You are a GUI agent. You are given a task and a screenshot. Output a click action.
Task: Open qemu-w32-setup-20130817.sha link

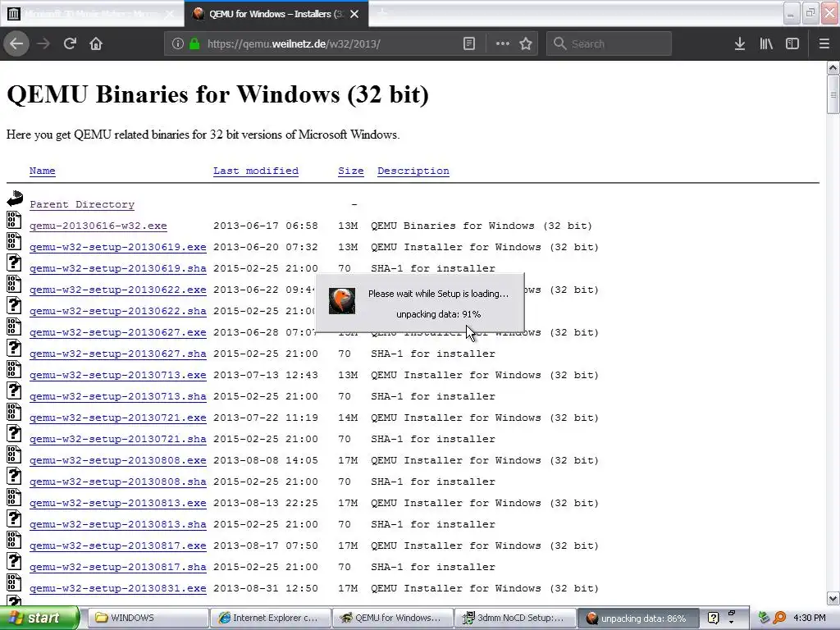pos(118,568)
